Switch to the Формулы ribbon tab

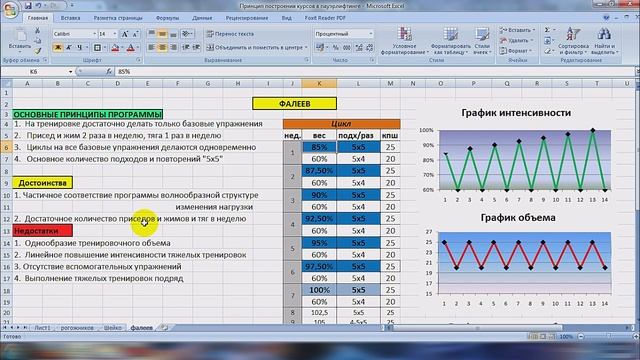pos(167,18)
